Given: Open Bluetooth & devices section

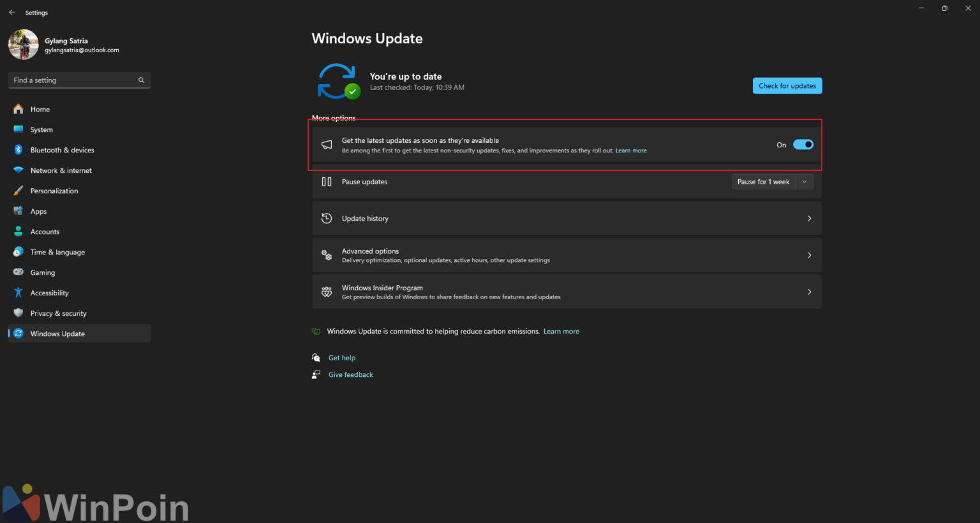Looking at the screenshot, I should click(x=80, y=150).
